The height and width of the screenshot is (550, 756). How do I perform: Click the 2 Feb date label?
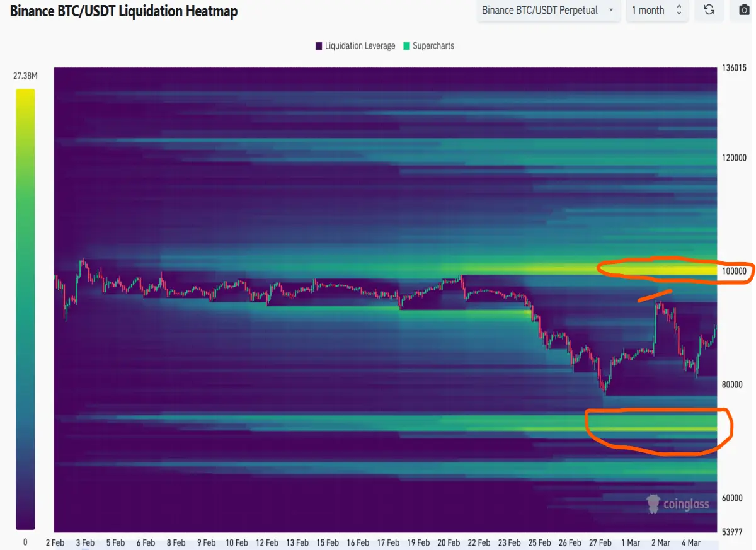point(55,542)
